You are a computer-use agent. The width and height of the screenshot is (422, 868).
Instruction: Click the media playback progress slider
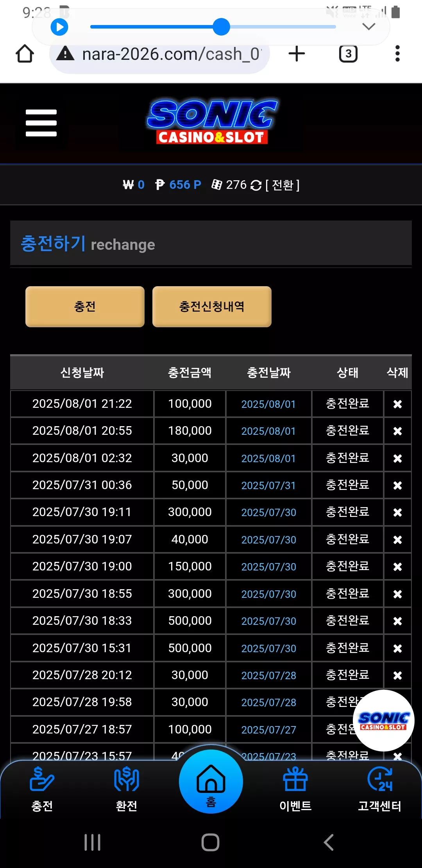click(x=213, y=27)
